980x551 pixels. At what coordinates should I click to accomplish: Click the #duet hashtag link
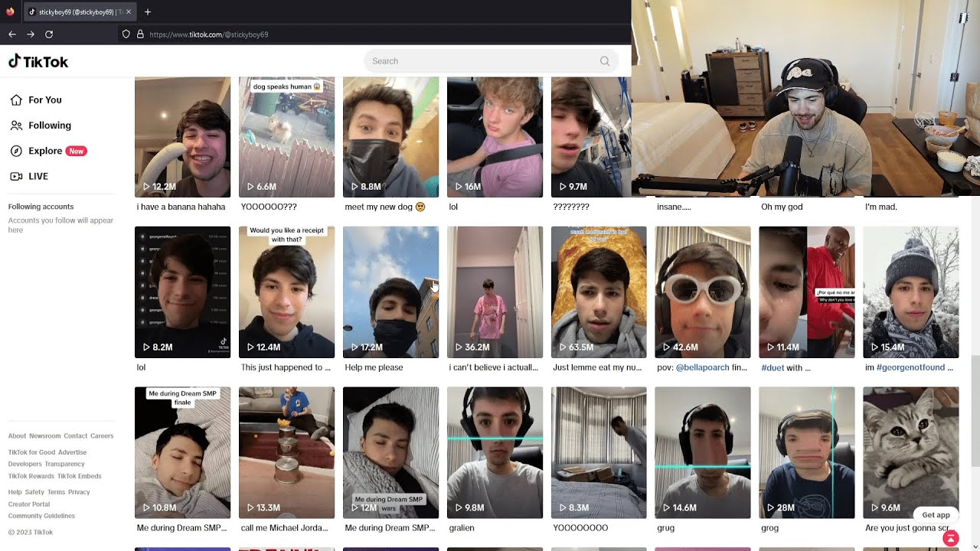click(x=772, y=367)
